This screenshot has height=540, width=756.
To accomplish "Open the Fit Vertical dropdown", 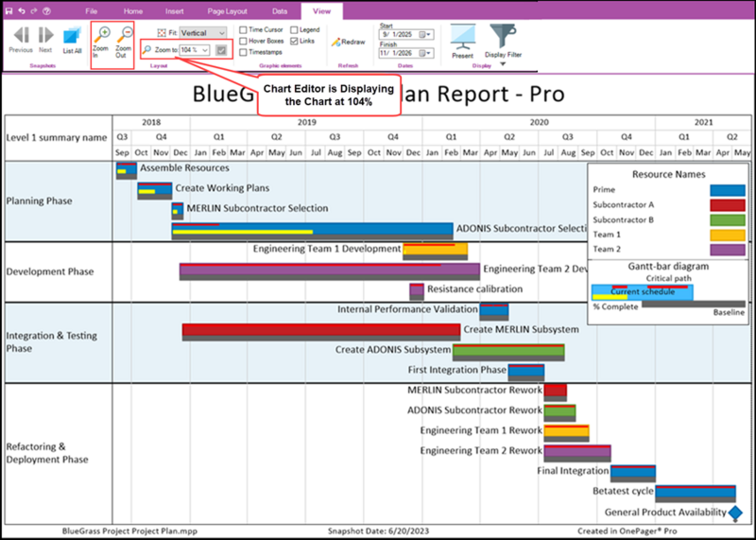I will [x=222, y=33].
